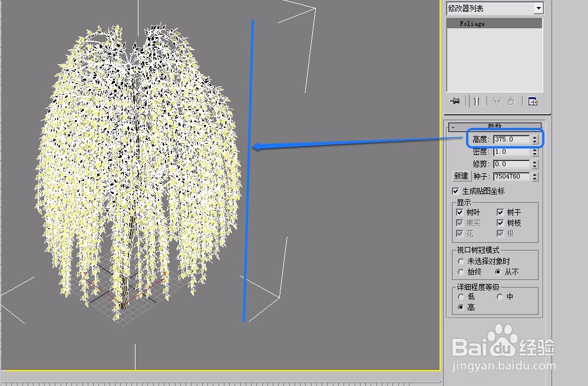This screenshot has height=386, width=588.
Task: Set detail level to 低
Action: (461, 297)
